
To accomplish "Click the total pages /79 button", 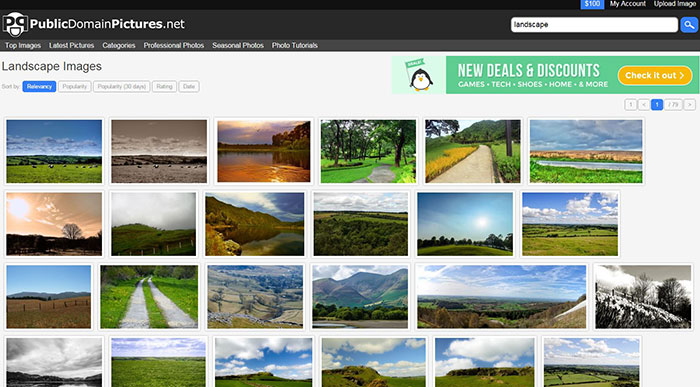I will pyautogui.click(x=673, y=105).
